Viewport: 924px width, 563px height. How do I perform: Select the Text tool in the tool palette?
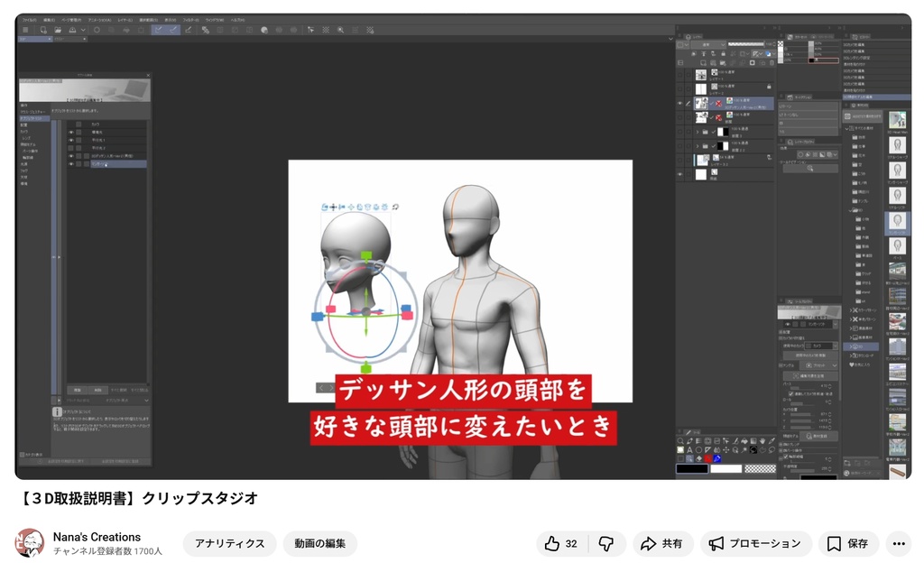[689, 449]
